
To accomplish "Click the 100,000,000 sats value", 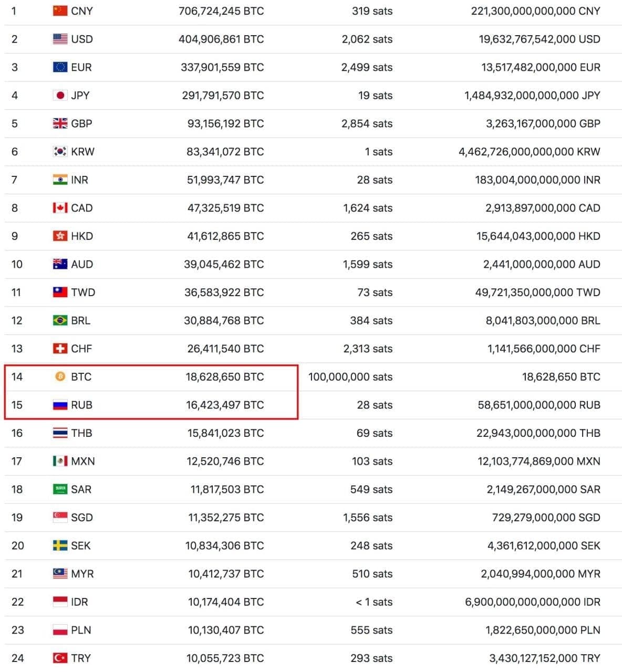I will [x=350, y=377].
